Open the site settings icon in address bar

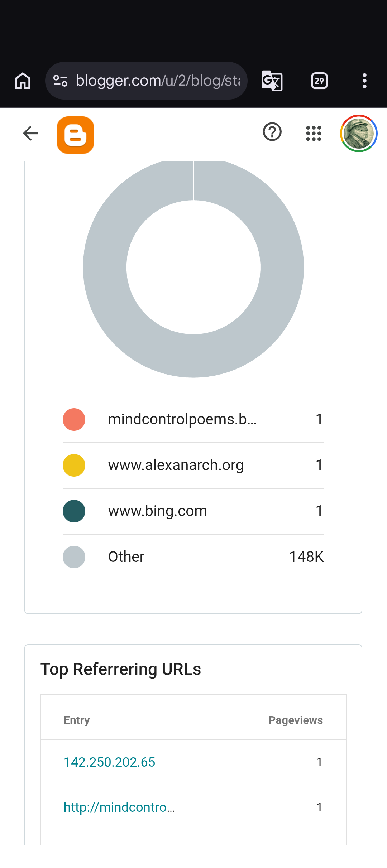click(61, 81)
